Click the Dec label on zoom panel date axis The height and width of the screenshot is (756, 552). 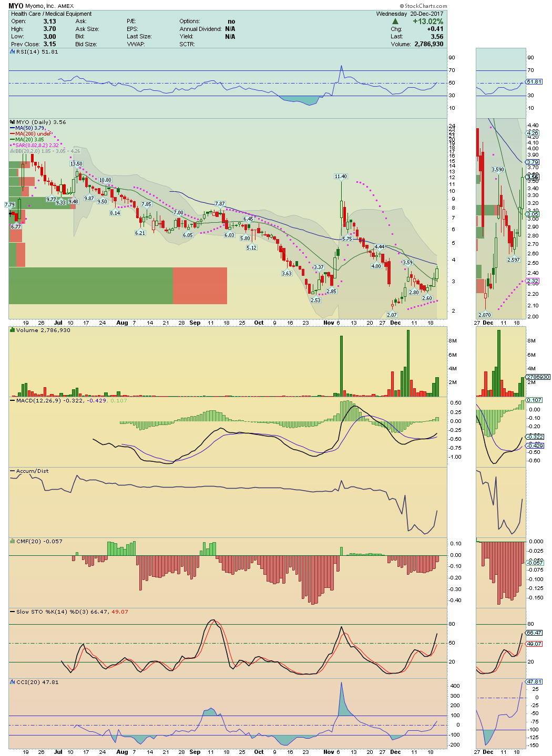(488, 323)
